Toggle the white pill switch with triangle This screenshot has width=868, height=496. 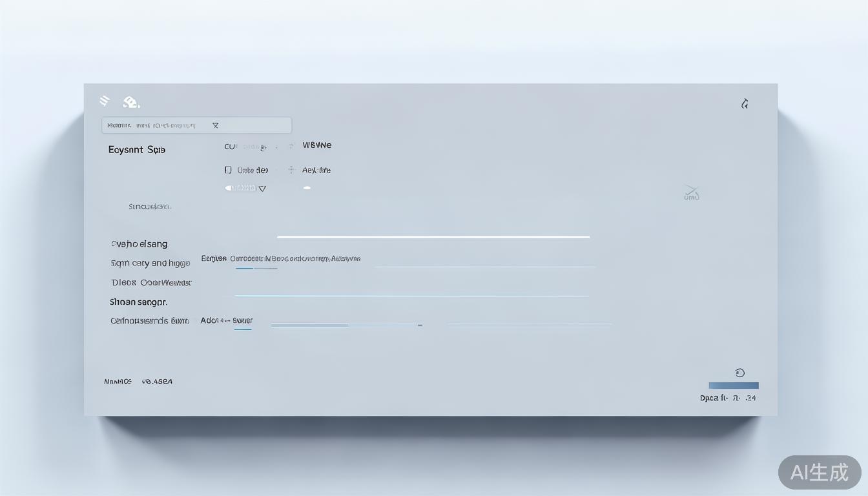240,188
